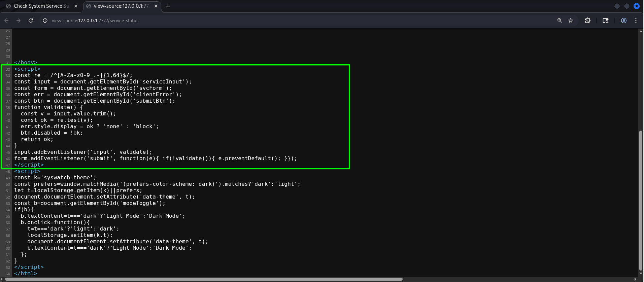
Task: Open the media control toolbar icon
Action: (606, 21)
